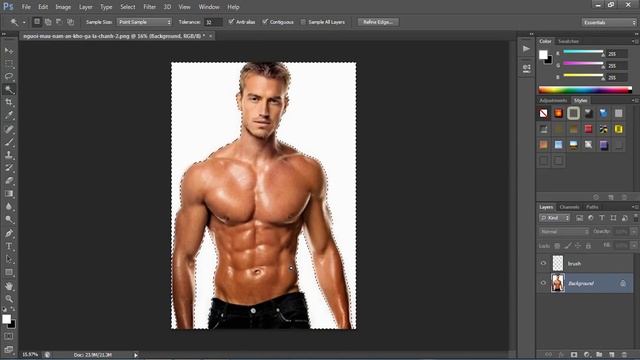Select the Eraser tool

9,180
